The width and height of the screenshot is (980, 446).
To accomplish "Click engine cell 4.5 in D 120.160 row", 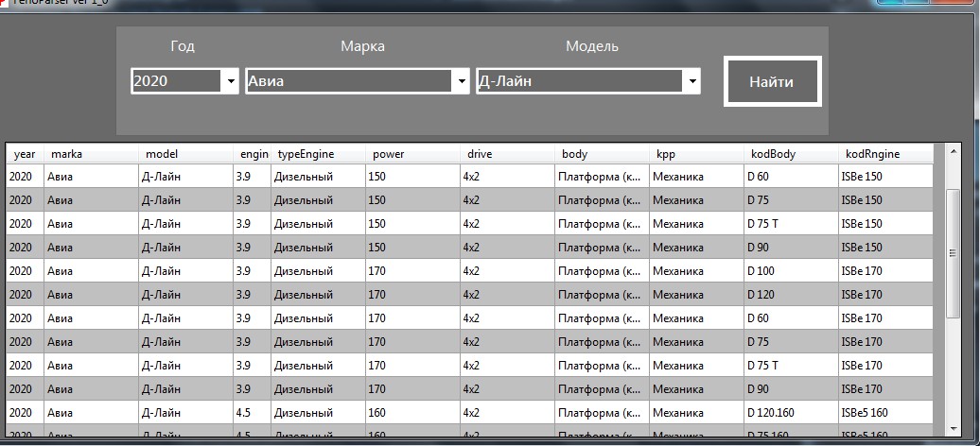I will [253, 413].
